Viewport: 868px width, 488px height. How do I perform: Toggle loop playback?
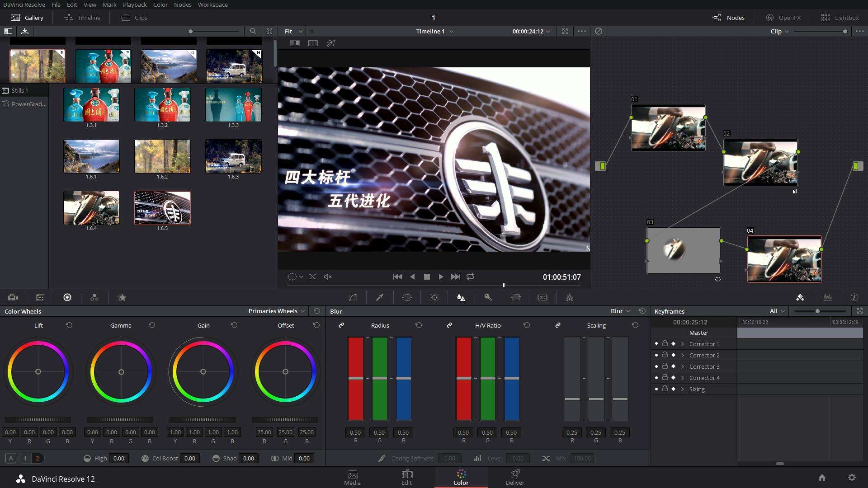click(471, 277)
